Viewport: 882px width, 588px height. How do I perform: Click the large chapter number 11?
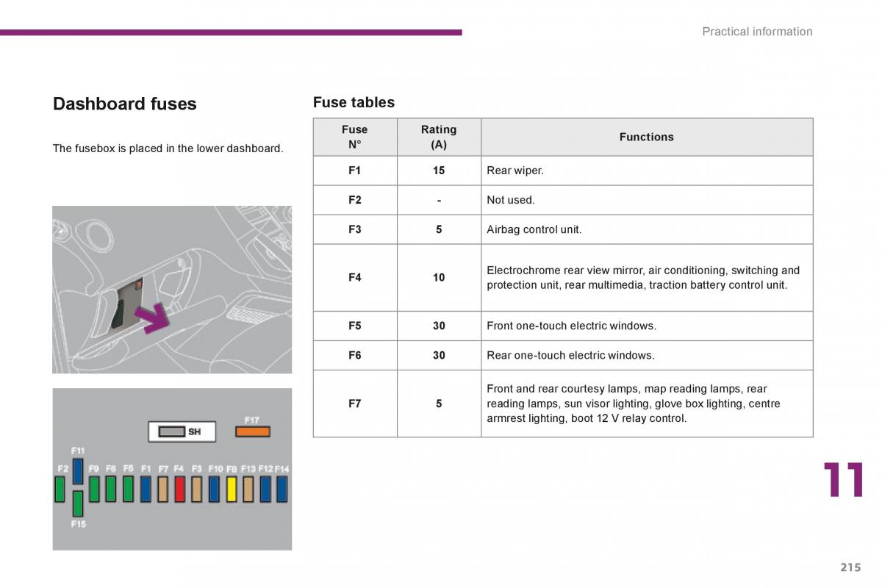844,481
